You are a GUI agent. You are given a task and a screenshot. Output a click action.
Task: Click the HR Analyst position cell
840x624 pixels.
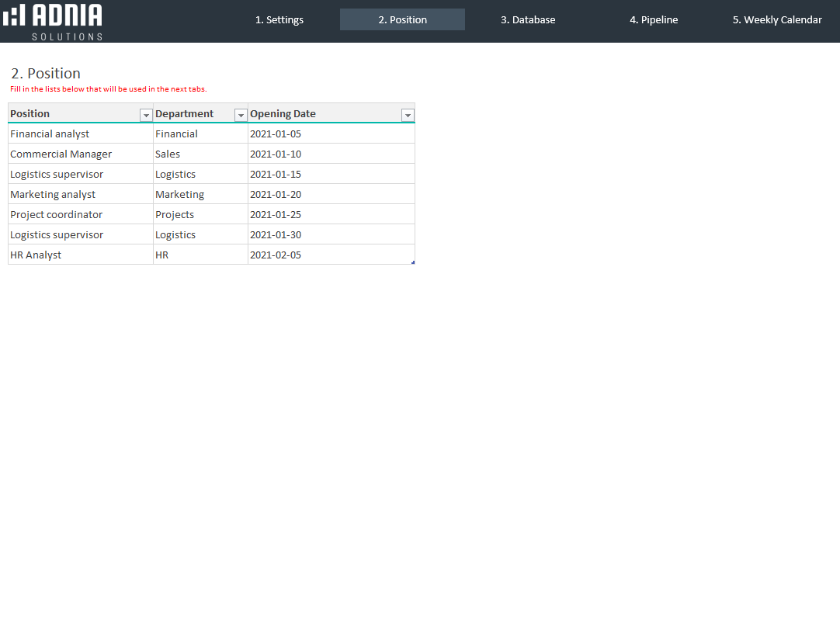(x=36, y=255)
